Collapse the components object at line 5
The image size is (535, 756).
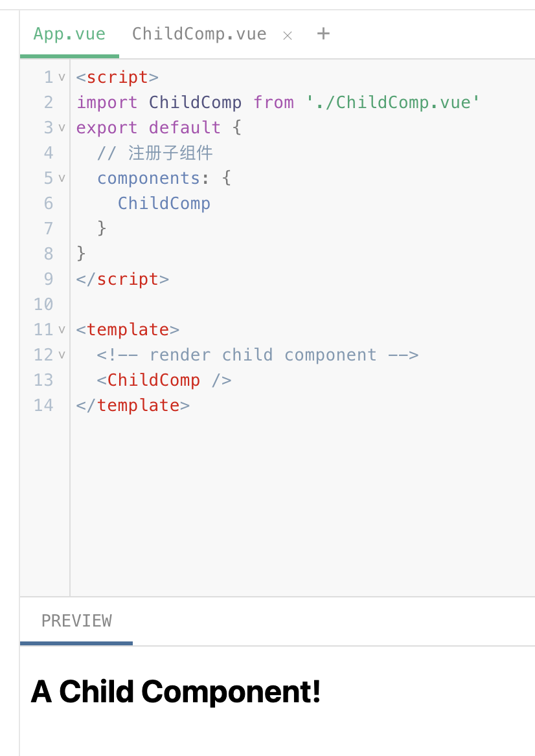[x=62, y=178]
